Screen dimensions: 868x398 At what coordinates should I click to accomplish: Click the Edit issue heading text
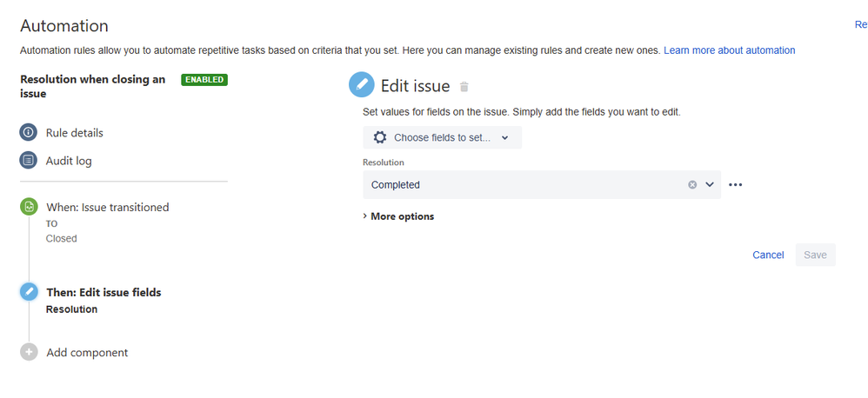[x=415, y=86]
